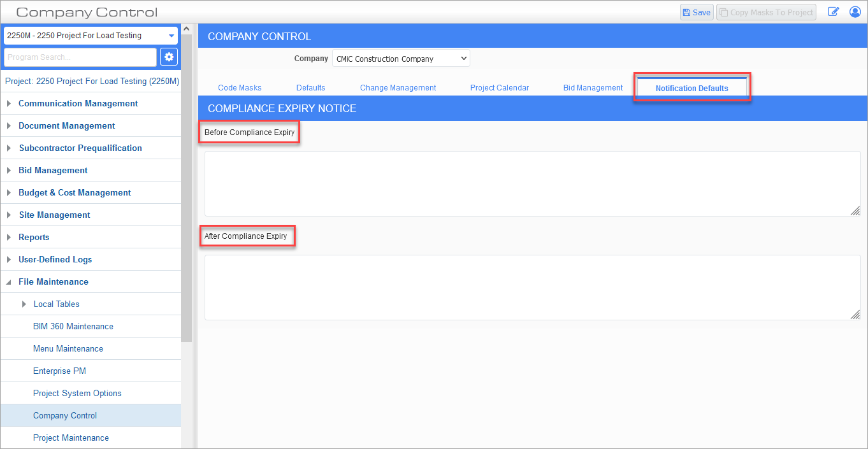
Task: Open the Project Calendar tab
Action: (x=500, y=88)
